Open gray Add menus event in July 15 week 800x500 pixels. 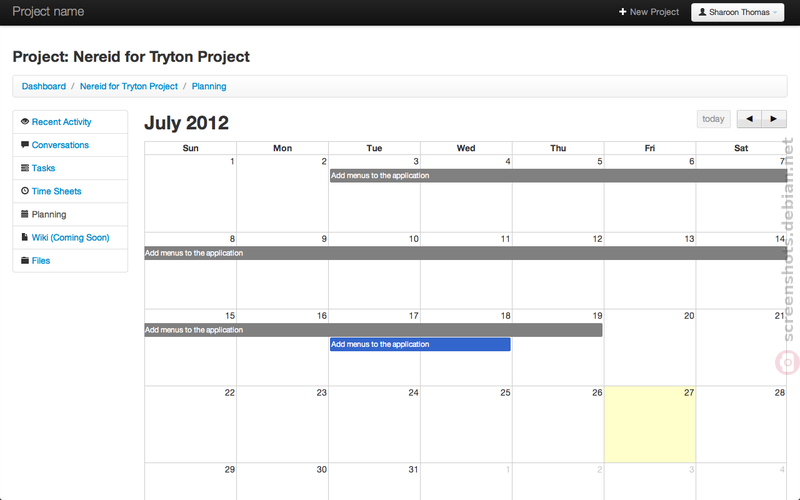point(373,330)
